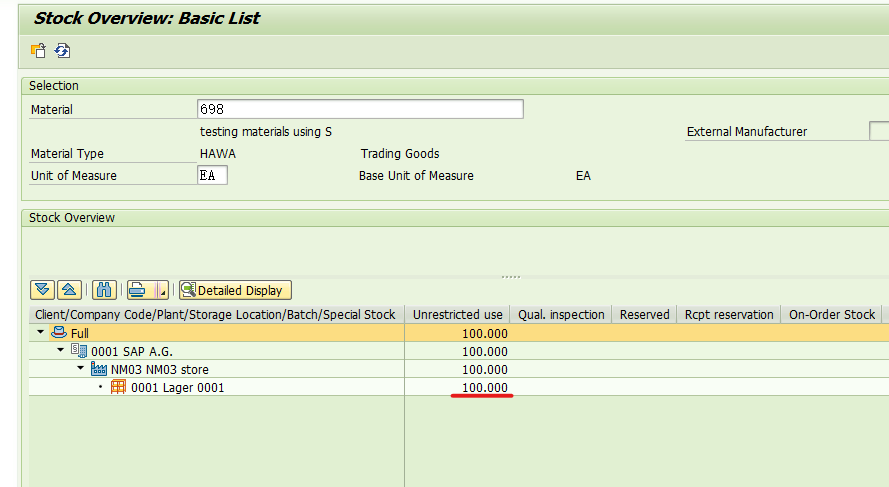Click the Collapse all nodes icon

(x=69, y=290)
